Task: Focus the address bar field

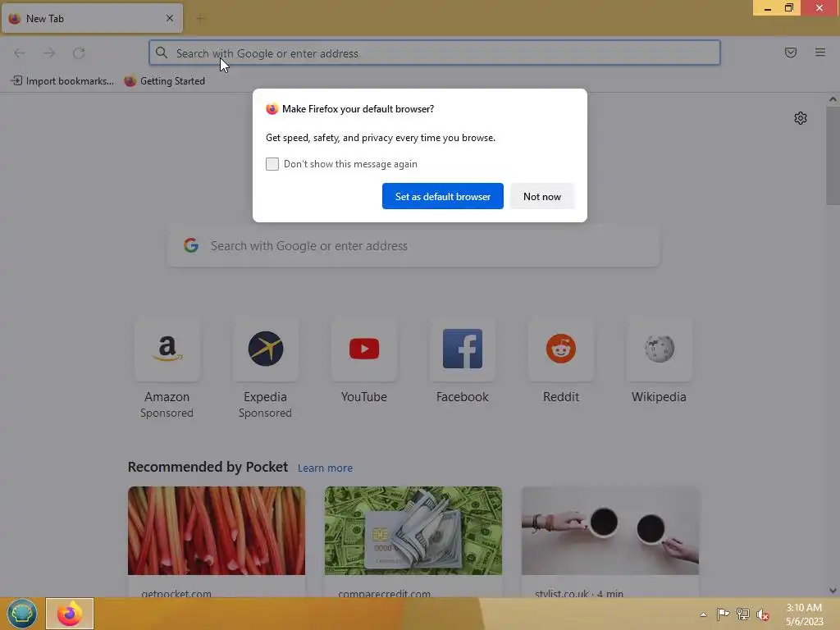Action: pyautogui.click(x=435, y=52)
